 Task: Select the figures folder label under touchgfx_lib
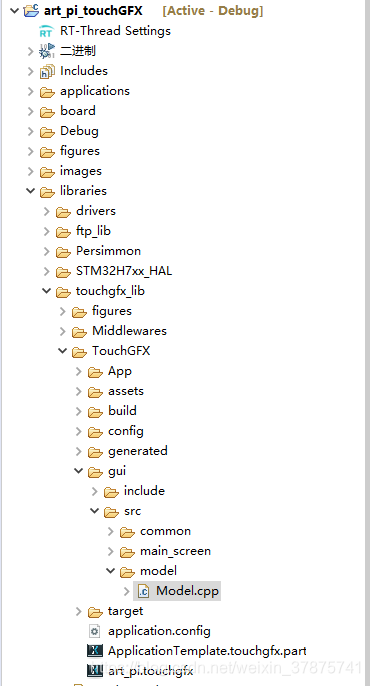pos(112,311)
